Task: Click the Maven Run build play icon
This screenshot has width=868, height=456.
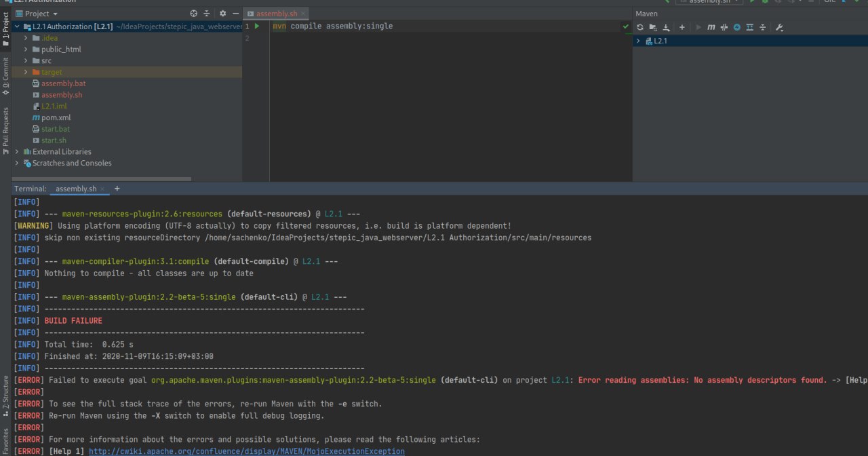Action: tap(698, 27)
